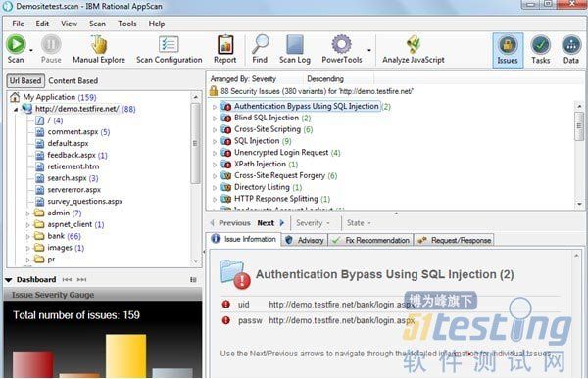Expand the aspnet_client folder
The height and width of the screenshot is (379, 588).
tap(27, 225)
